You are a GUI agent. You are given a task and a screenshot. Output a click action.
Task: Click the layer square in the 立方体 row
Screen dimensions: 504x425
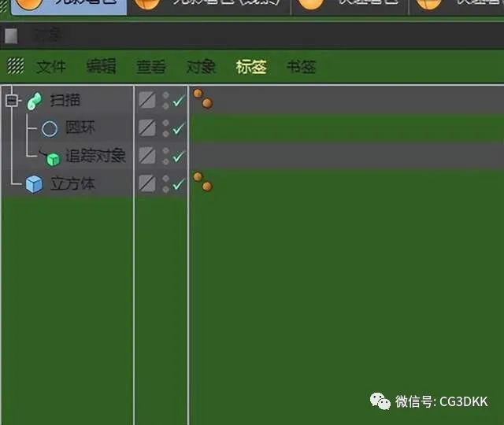point(147,183)
